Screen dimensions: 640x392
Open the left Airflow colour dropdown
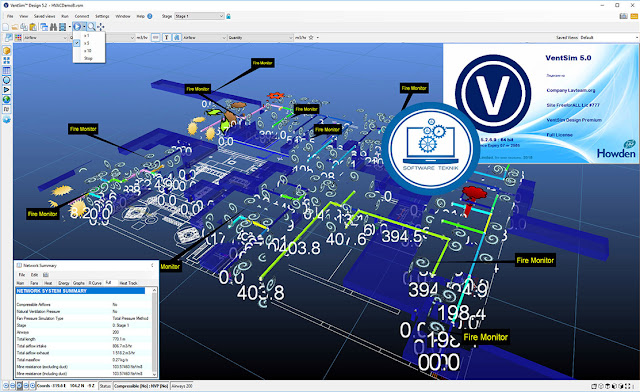[45, 38]
